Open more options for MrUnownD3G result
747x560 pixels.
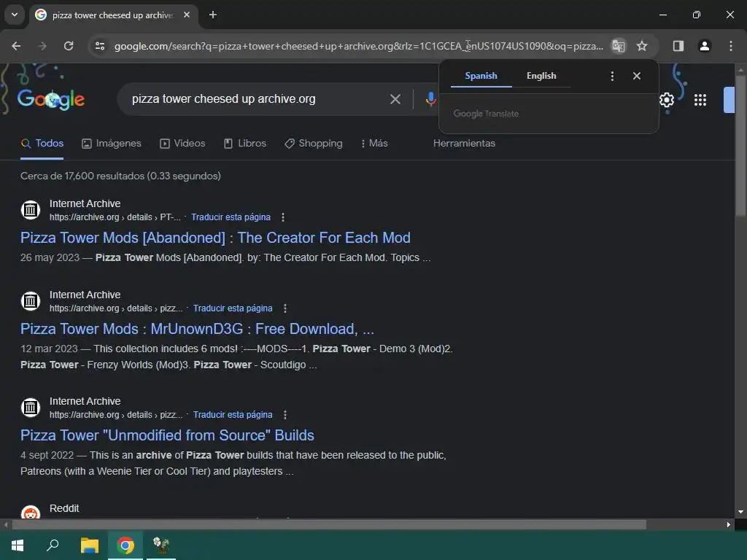[x=285, y=308]
